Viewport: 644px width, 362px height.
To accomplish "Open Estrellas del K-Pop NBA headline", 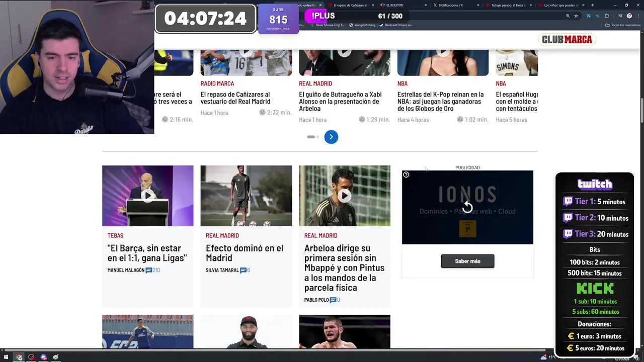I will point(441,102).
